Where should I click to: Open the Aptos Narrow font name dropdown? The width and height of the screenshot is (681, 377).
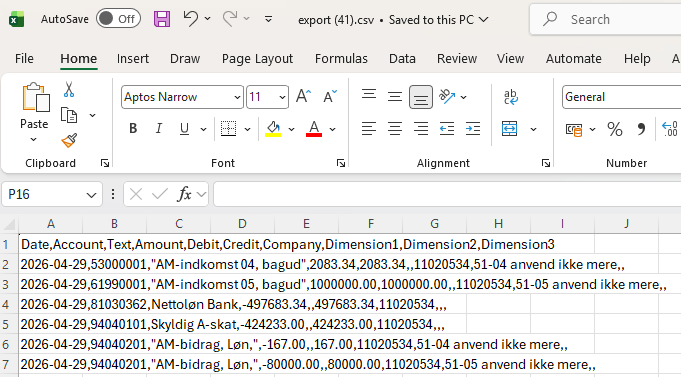coord(237,97)
